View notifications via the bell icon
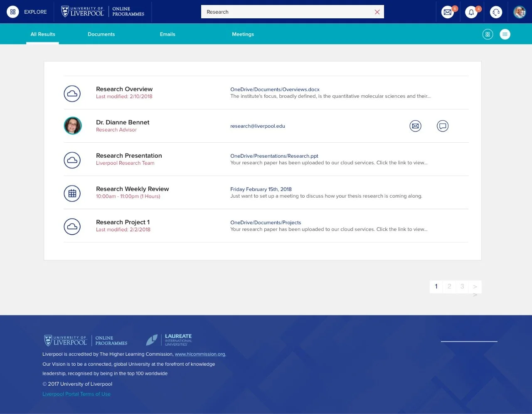Screen dimensions: 532x414 472,12
